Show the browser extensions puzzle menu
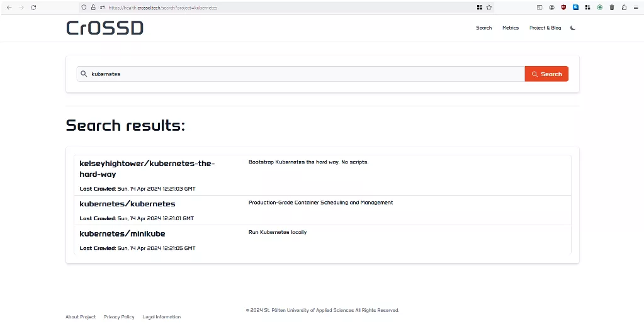 (623, 8)
